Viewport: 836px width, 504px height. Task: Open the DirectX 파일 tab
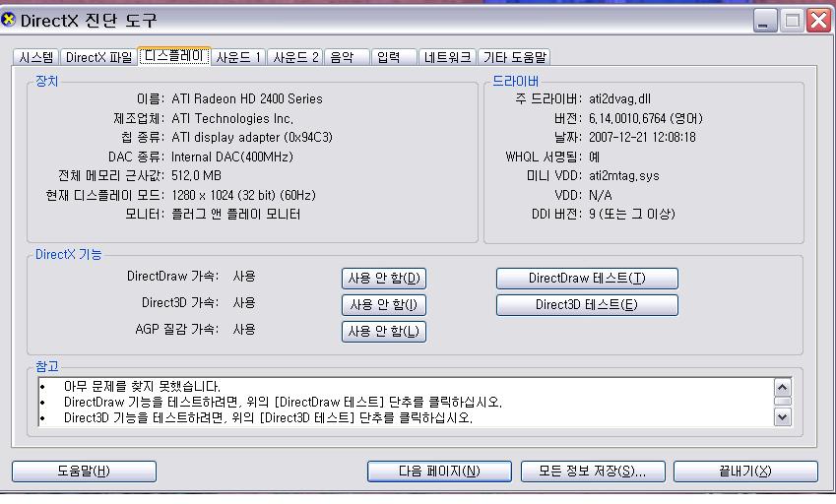coord(98,57)
